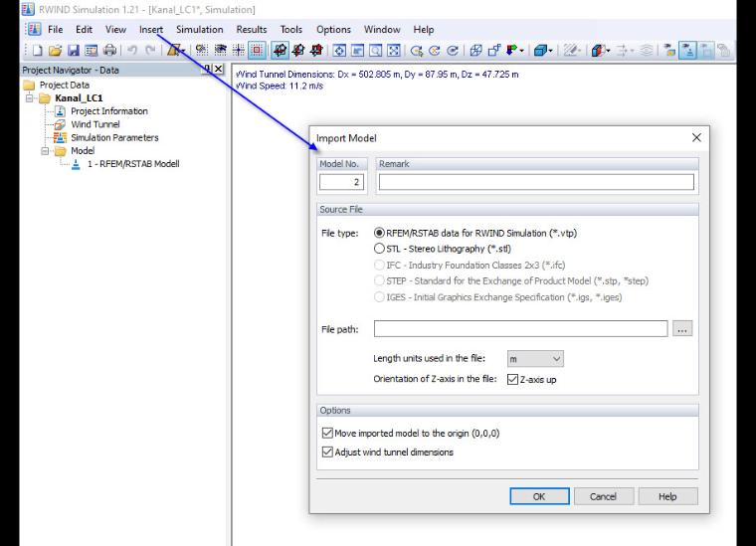Viewport: 756px width, 546px height.
Task: Click Help button in Import Model dialog
Action: click(x=667, y=496)
